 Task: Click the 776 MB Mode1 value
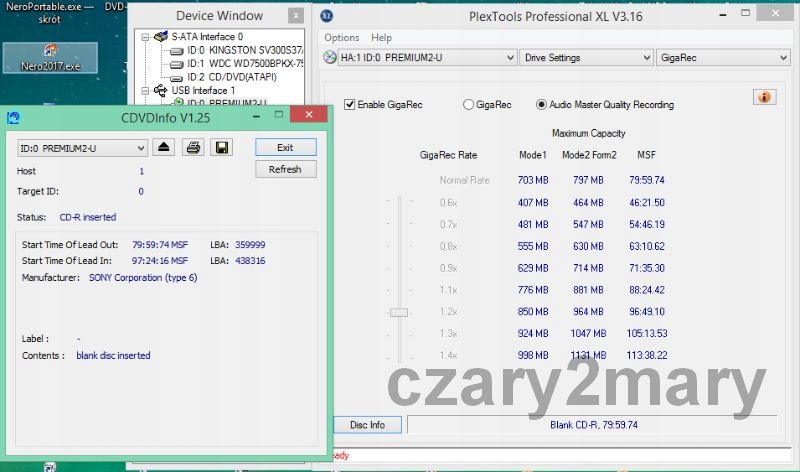click(533, 290)
